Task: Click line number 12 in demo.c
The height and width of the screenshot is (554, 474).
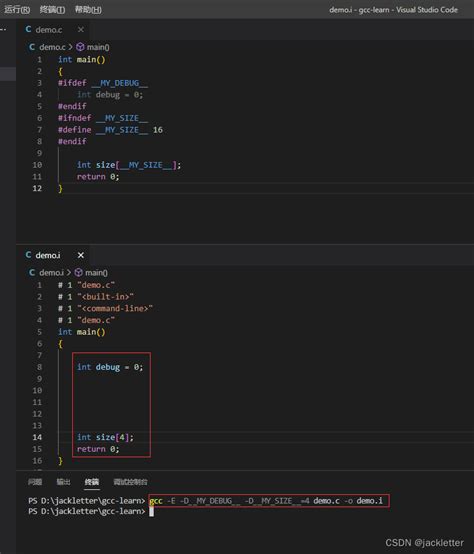Action: tap(37, 188)
